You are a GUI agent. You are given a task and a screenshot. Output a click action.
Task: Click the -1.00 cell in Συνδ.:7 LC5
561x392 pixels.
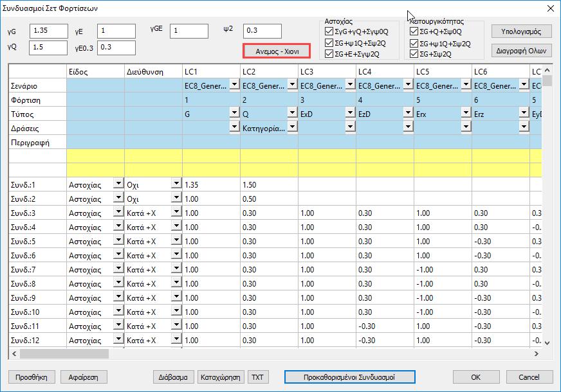pos(443,269)
